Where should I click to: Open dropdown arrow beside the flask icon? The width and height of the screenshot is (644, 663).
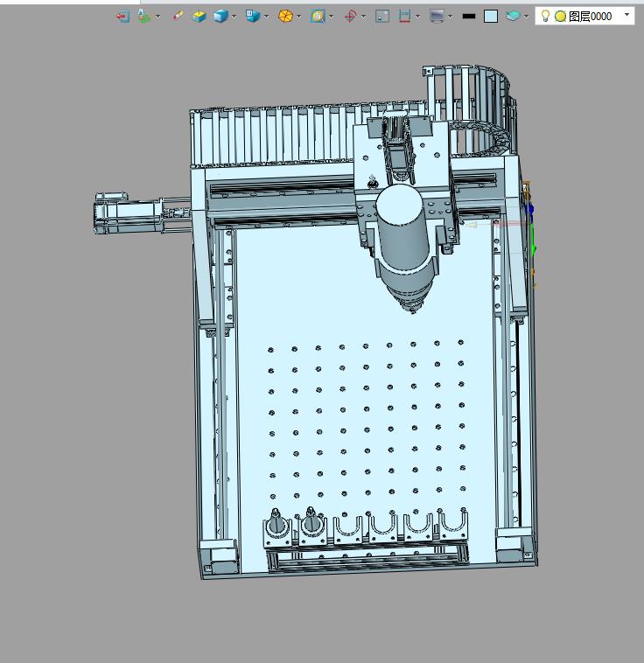pyautogui.click(x=157, y=17)
